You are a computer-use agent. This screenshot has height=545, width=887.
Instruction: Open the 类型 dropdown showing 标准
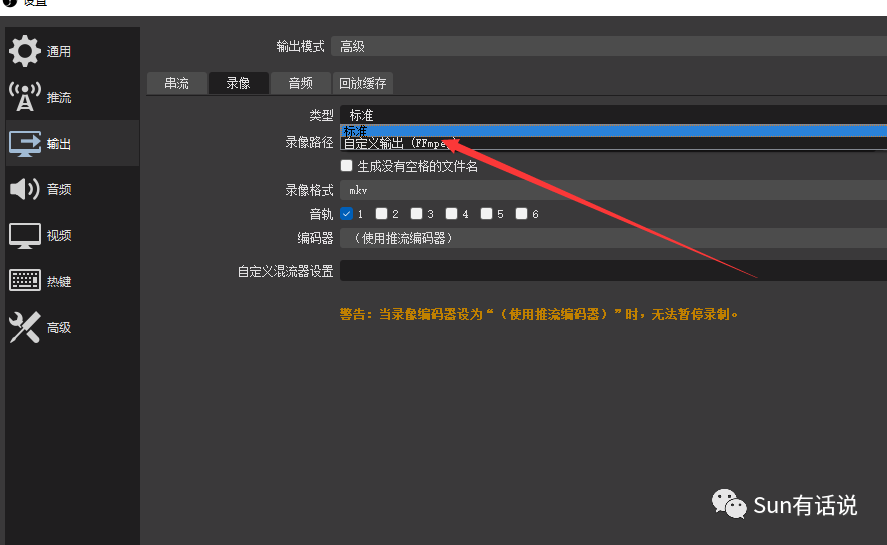[x=613, y=115]
